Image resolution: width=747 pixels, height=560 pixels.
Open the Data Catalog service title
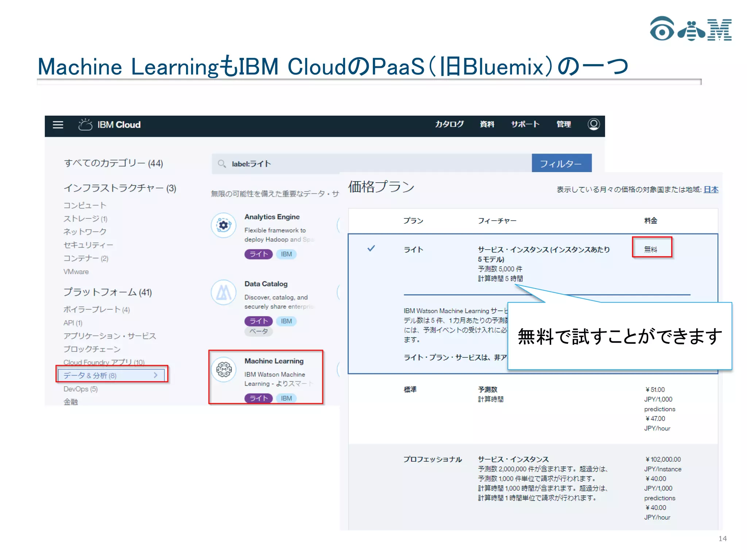click(x=266, y=284)
